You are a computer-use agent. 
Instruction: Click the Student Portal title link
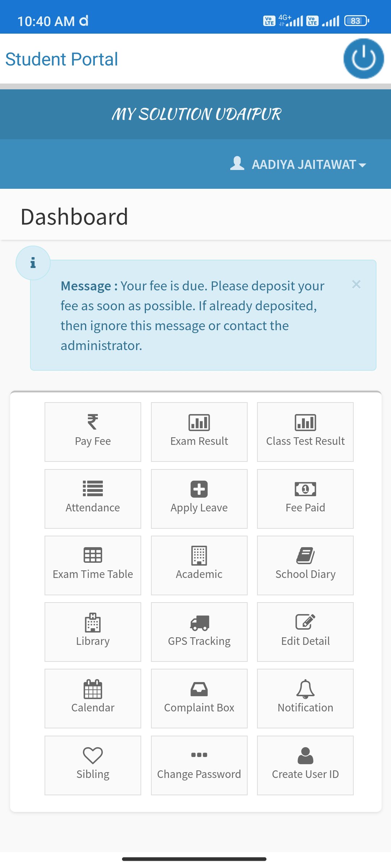point(62,59)
